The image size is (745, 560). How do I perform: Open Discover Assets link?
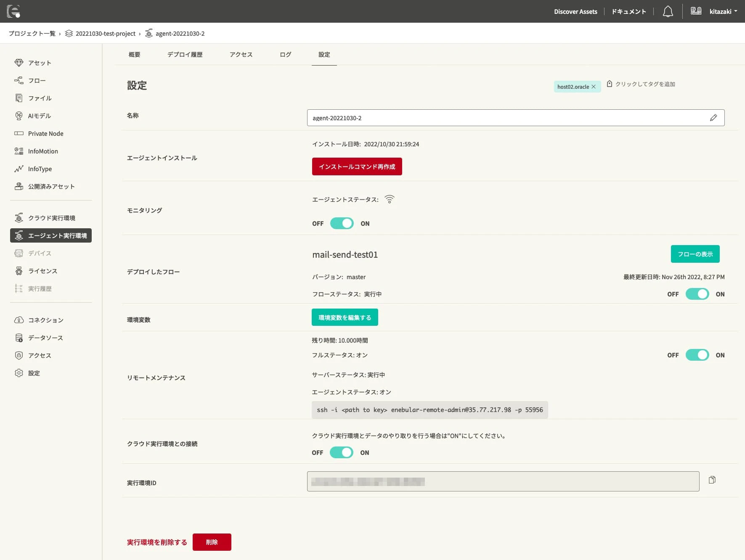tap(575, 11)
